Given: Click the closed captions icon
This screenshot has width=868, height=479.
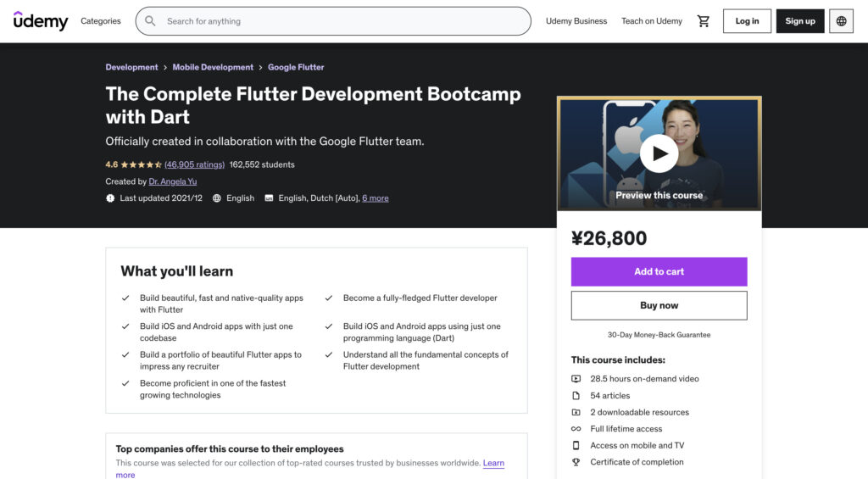Looking at the screenshot, I should tap(269, 198).
